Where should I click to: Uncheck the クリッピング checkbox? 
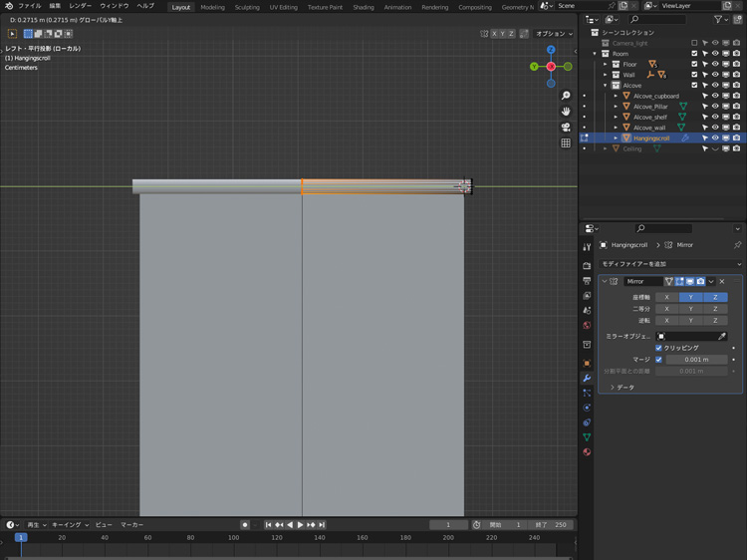click(658, 348)
